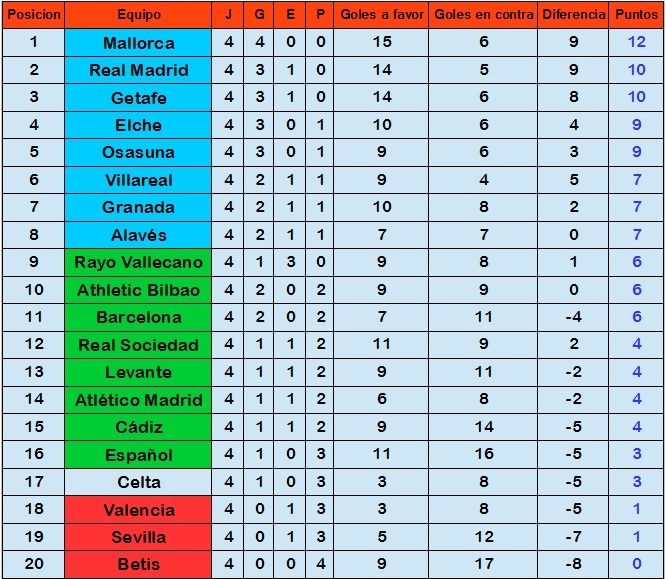
Task: Click the Athletic Bilbao team cell
Action: (138, 290)
